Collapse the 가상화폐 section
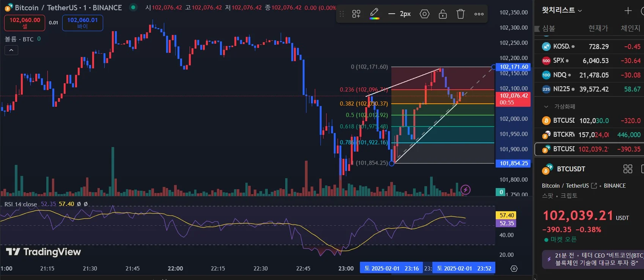 (546, 107)
